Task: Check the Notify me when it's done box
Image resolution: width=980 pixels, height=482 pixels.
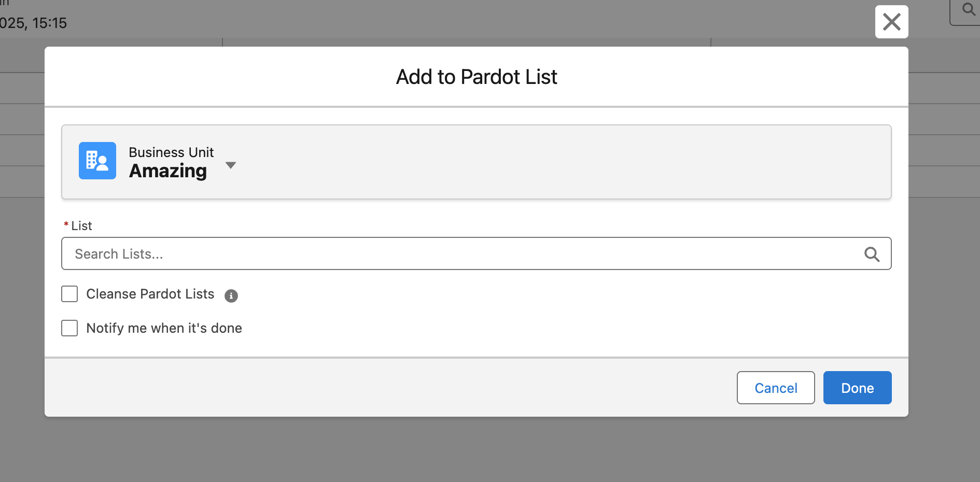Action: (x=69, y=328)
